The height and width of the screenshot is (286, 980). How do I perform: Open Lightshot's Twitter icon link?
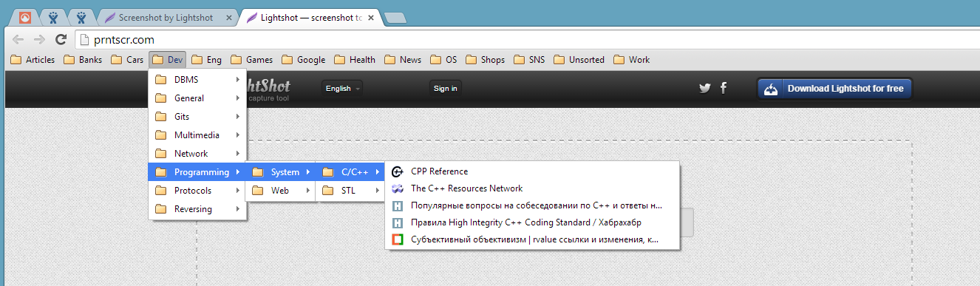coord(705,88)
